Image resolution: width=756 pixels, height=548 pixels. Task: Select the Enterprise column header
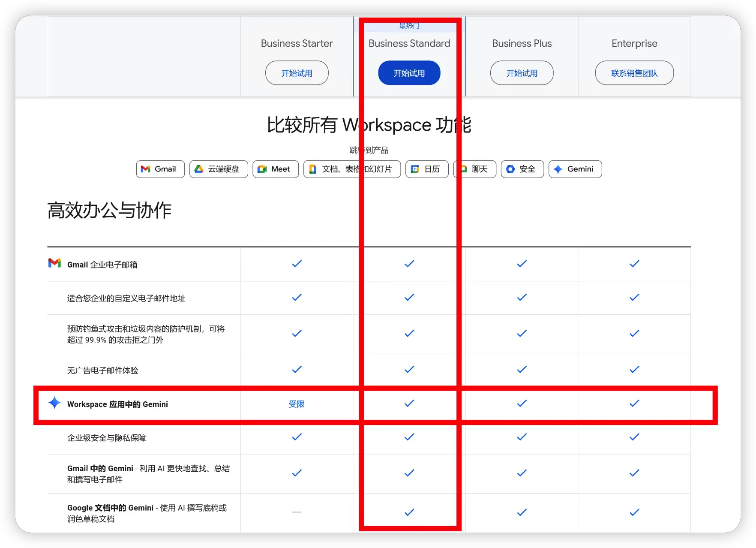[x=634, y=43]
